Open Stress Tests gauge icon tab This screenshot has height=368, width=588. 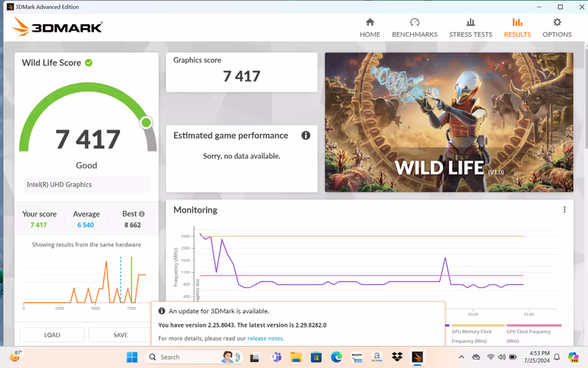coord(470,28)
